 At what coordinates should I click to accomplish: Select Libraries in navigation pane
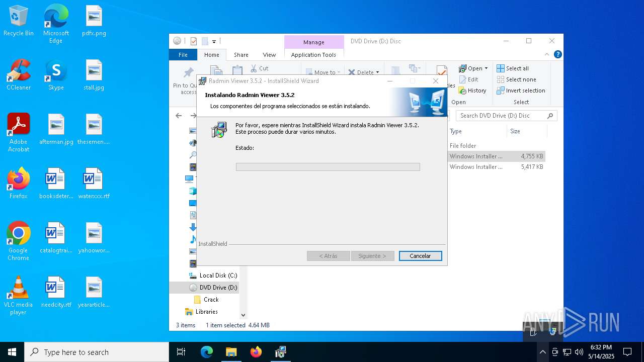(201, 312)
